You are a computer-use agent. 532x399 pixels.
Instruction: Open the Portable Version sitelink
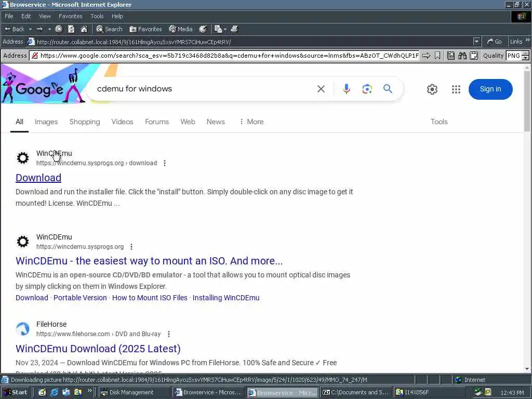[80, 298]
